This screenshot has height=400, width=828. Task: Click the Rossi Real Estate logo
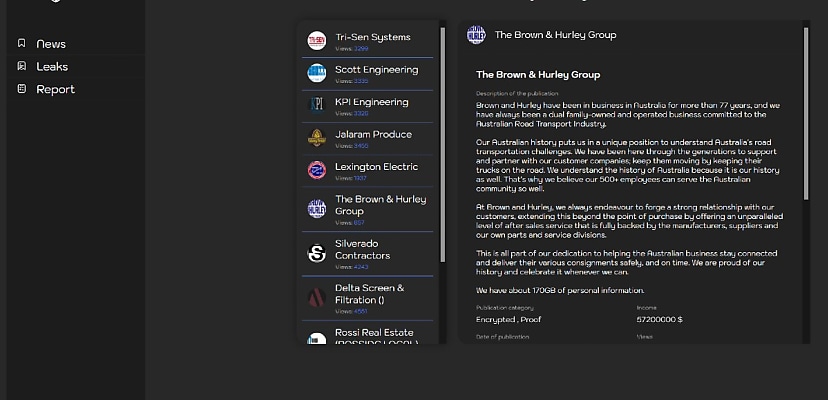click(317, 338)
